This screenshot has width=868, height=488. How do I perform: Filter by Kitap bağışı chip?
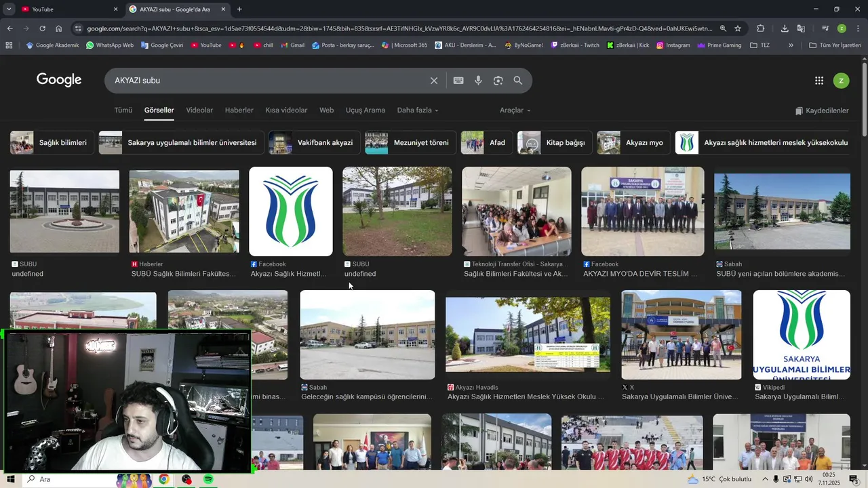pos(554,143)
